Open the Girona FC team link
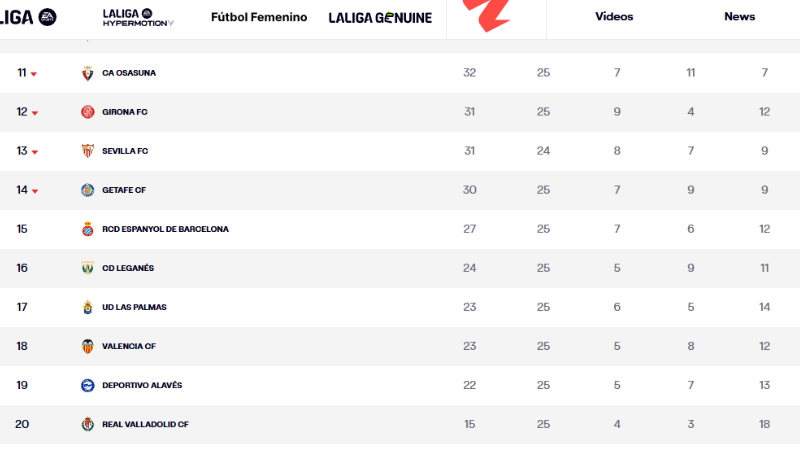800x450 pixels. [x=124, y=112]
